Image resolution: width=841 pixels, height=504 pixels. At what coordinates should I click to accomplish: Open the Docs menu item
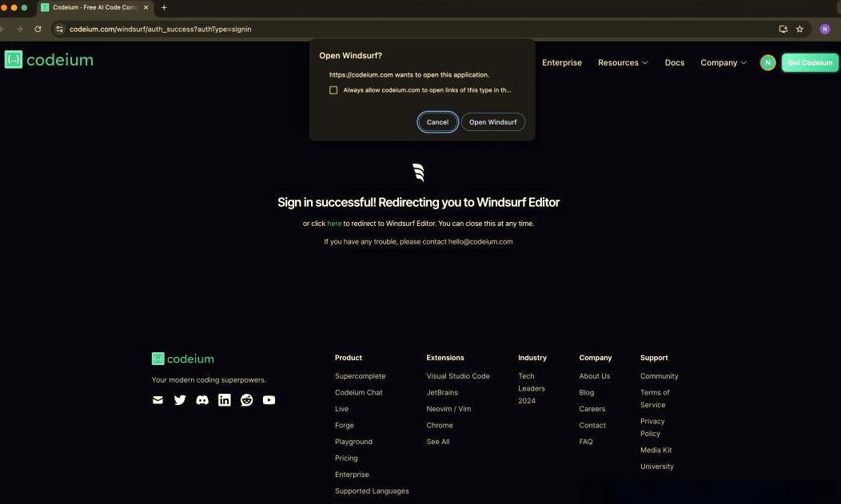pos(675,62)
